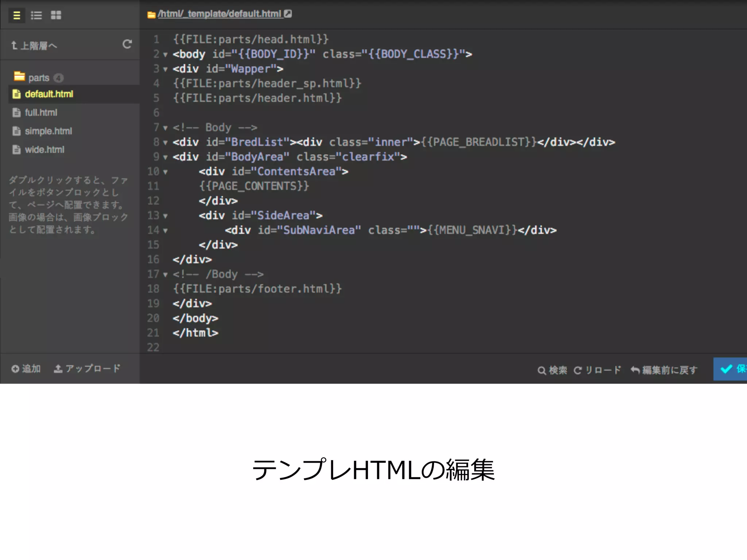The image size is (747, 560).
Task: Click the 追加 add button
Action: 26,369
